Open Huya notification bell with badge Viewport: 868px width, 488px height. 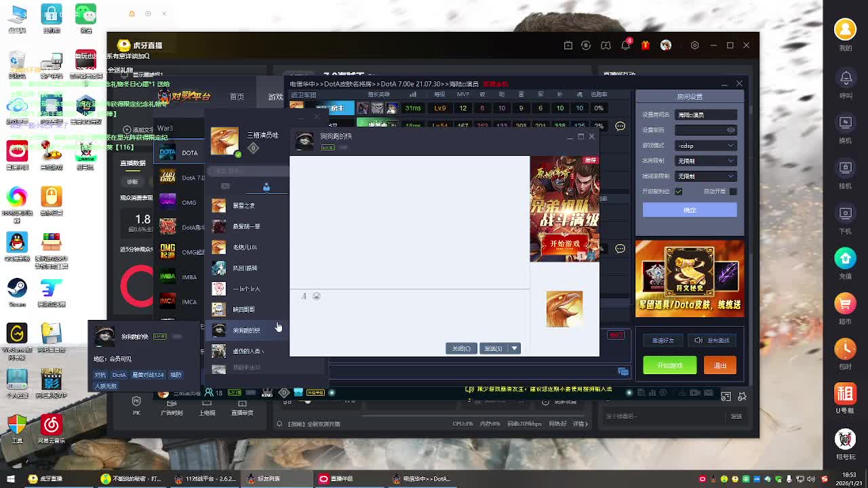[x=625, y=45]
